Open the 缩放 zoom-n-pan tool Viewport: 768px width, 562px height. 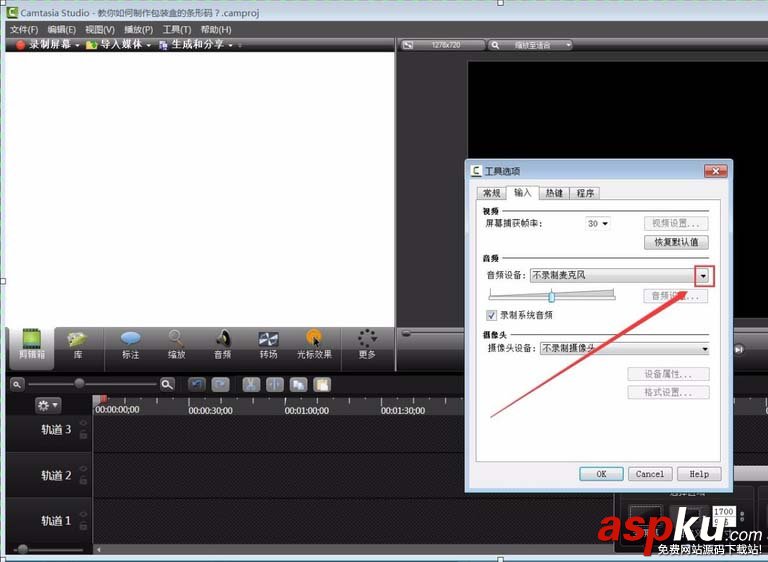pos(176,345)
